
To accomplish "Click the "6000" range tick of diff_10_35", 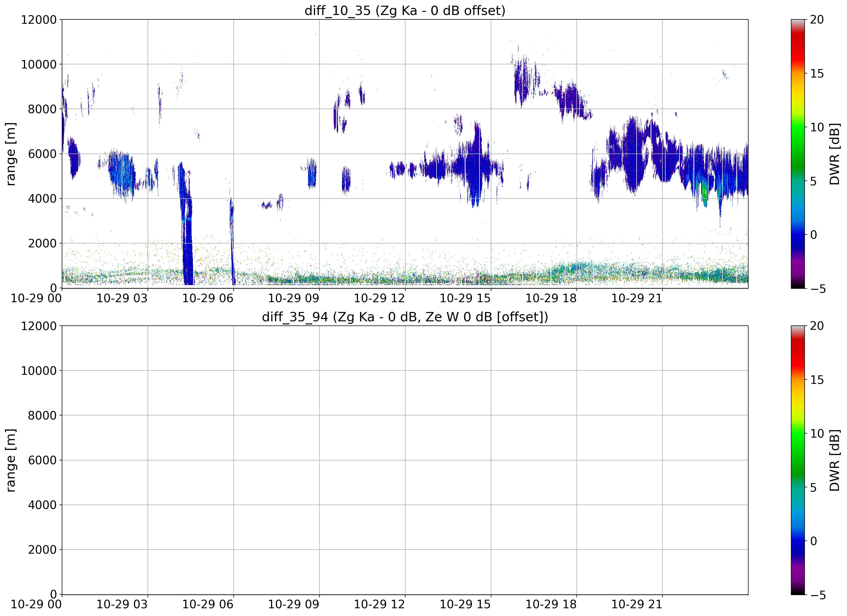I will (42, 154).
